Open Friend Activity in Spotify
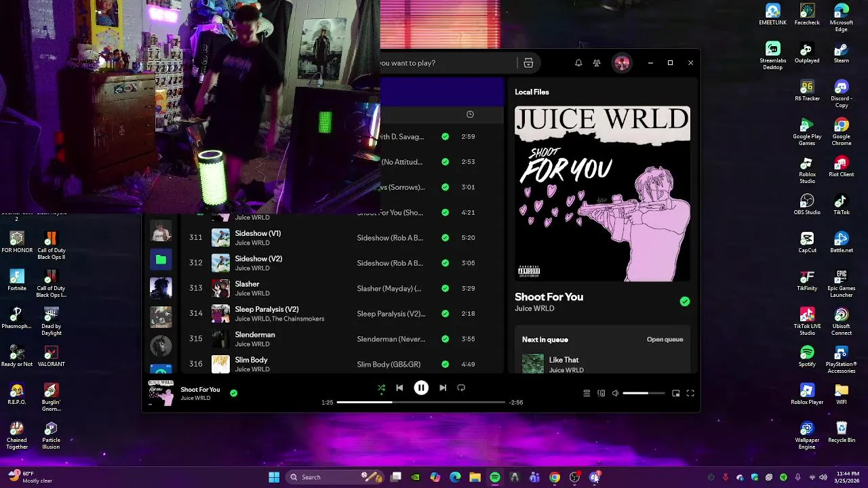Image resolution: width=868 pixels, height=488 pixels. tap(597, 63)
